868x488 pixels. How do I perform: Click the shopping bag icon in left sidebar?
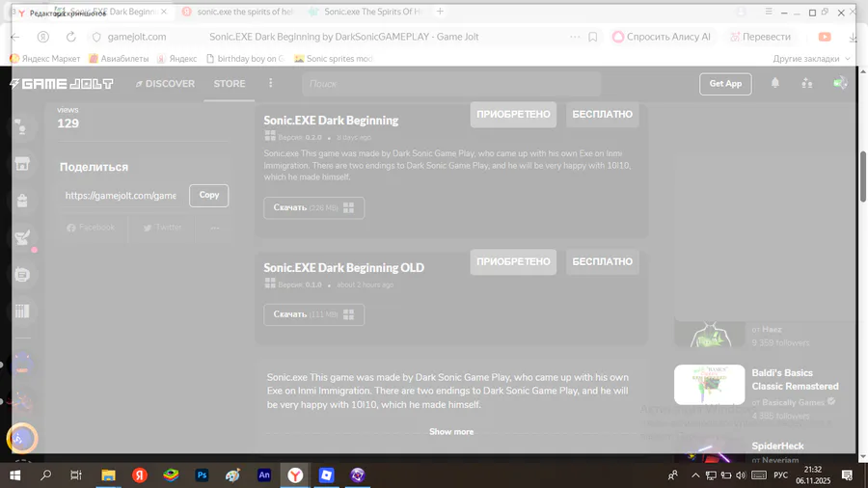[22, 201]
